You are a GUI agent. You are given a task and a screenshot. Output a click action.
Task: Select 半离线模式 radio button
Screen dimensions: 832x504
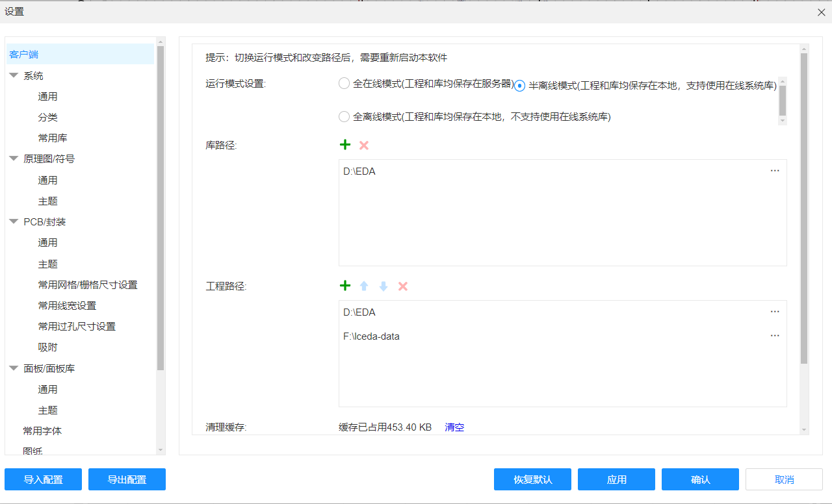(x=520, y=86)
